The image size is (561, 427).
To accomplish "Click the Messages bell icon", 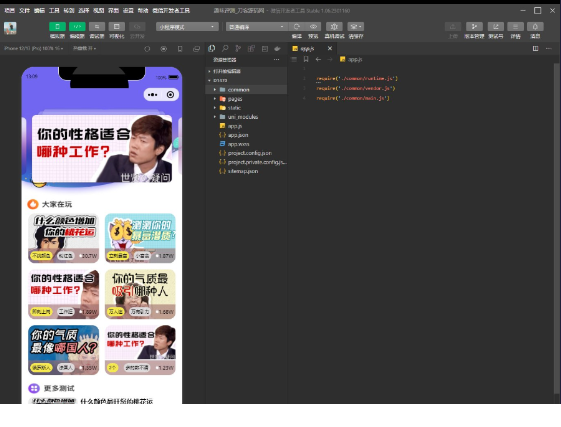I will click(535, 26).
